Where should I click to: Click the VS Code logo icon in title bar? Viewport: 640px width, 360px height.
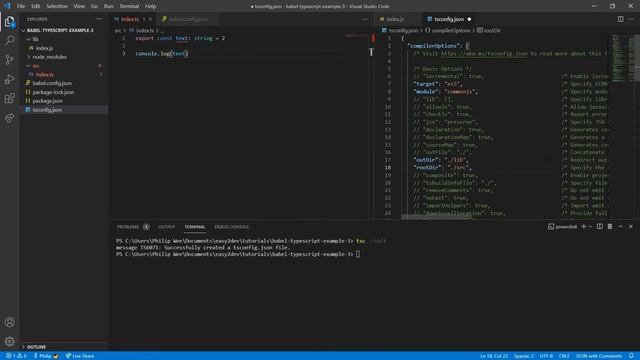(x=7, y=6)
